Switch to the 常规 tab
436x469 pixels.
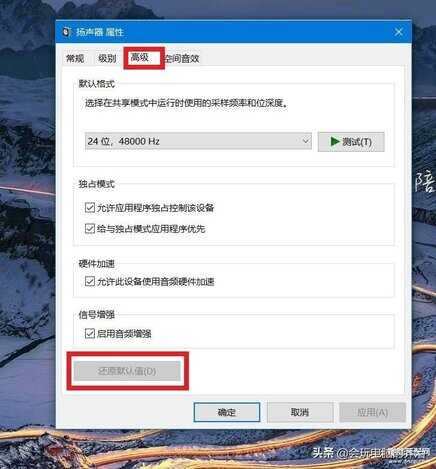point(75,59)
